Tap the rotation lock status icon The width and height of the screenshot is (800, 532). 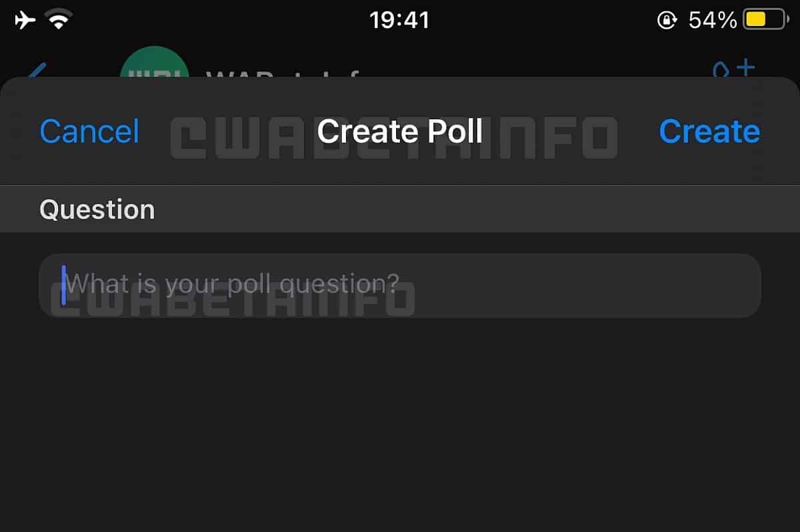[x=667, y=21]
